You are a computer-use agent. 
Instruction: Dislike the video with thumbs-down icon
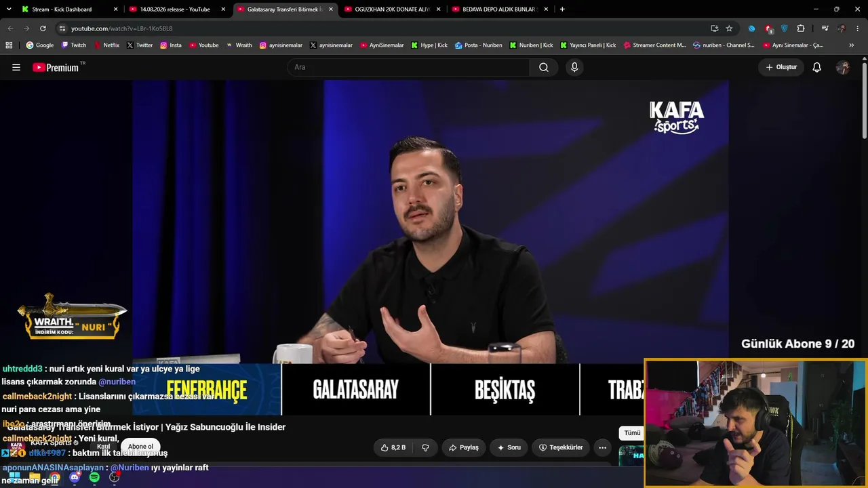426,447
